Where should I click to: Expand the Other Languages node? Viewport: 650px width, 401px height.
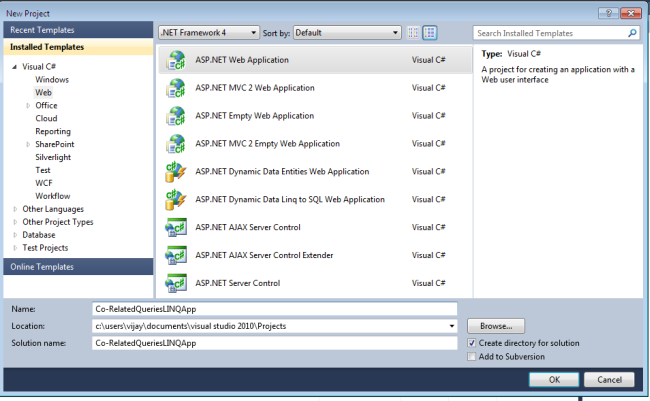15,209
